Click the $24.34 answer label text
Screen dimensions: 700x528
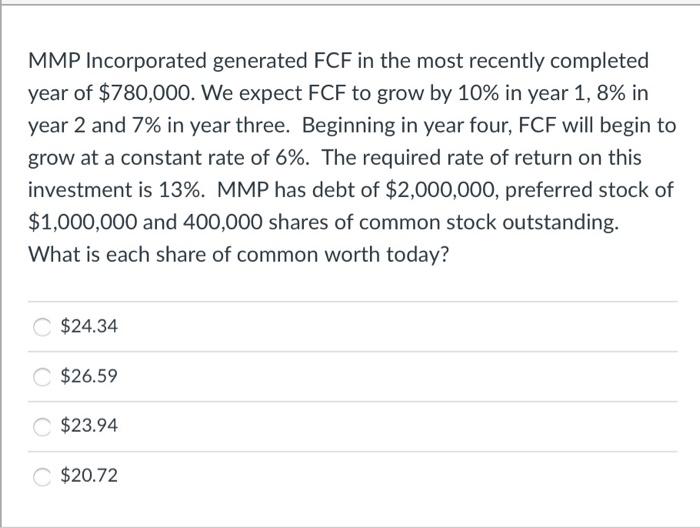[x=89, y=326]
